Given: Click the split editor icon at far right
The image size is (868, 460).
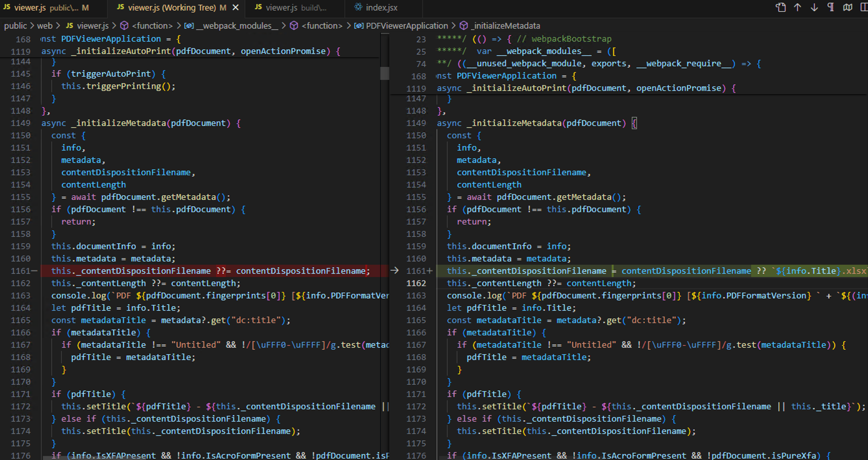Looking at the screenshot, I should (x=864, y=7).
